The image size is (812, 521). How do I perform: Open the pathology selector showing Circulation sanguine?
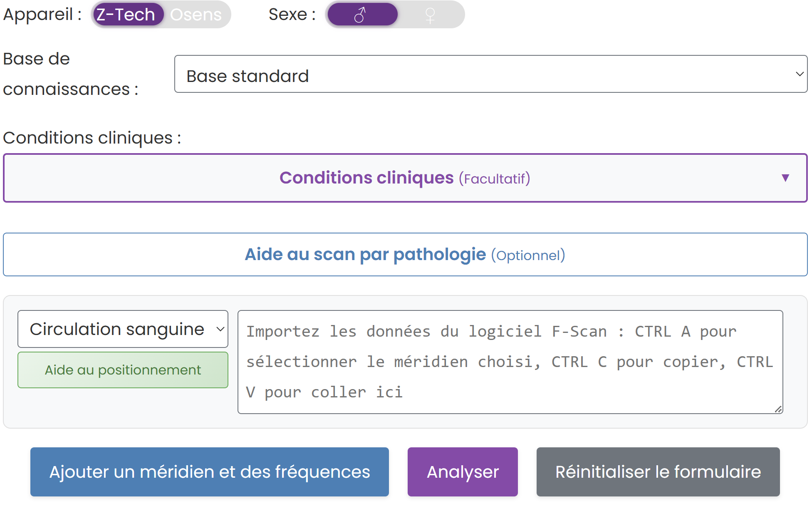pos(123,329)
